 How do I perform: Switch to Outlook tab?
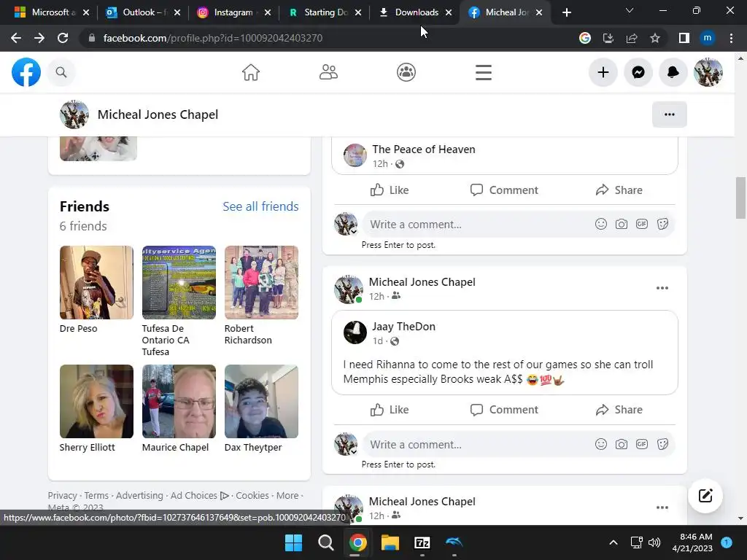pos(143,12)
